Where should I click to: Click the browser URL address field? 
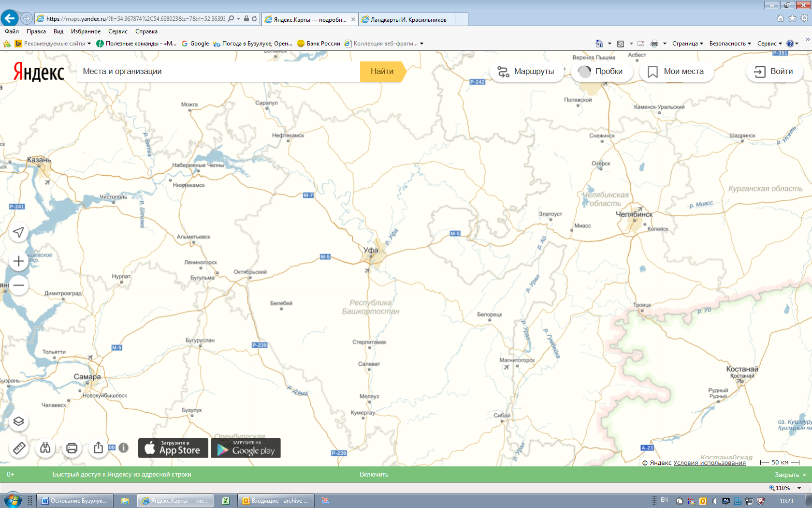click(x=135, y=19)
